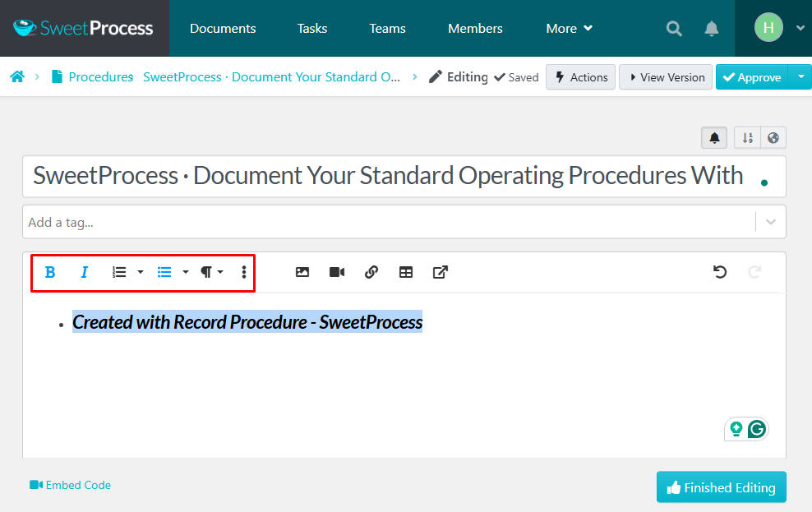This screenshot has width=812, height=512.
Task: Click the SweetProcess logo
Action: [x=84, y=28]
